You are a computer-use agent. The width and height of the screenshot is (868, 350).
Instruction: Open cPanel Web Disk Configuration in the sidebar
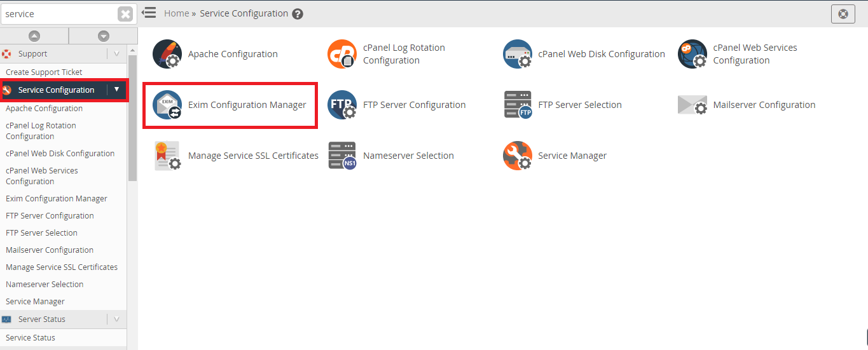pos(60,154)
